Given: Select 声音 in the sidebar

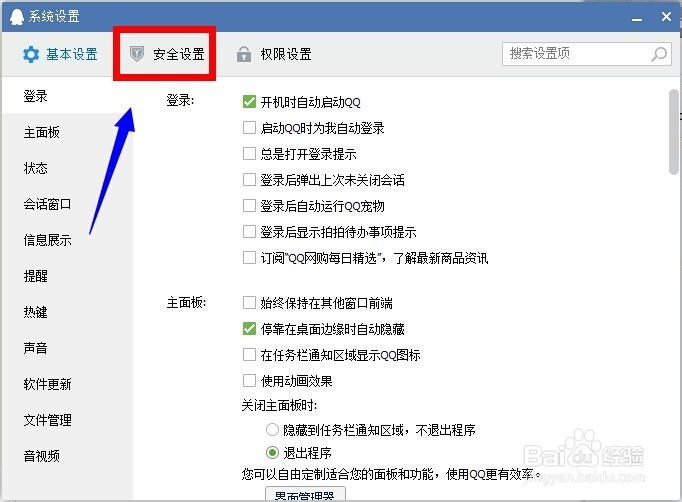Looking at the screenshot, I should 67,348.
